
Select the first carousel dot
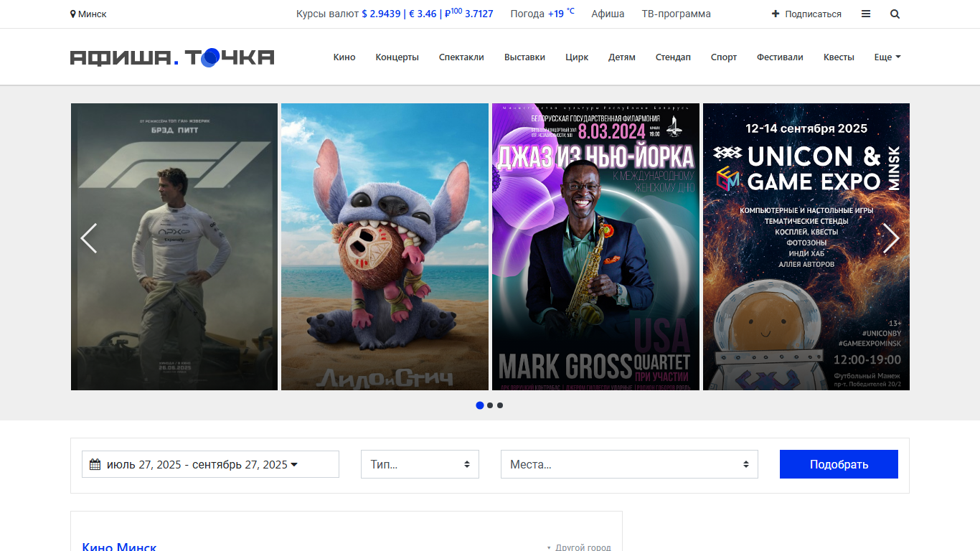[x=480, y=405]
